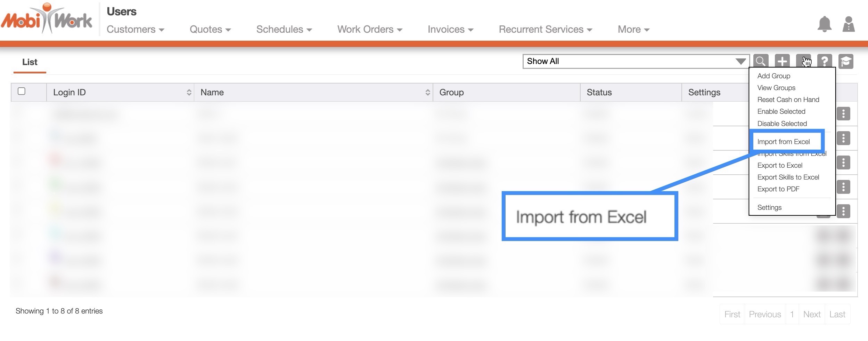The height and width of the screenshot is (341, 868).
Task: Click the search magnifier icon
Action: (x=761, y=62)
